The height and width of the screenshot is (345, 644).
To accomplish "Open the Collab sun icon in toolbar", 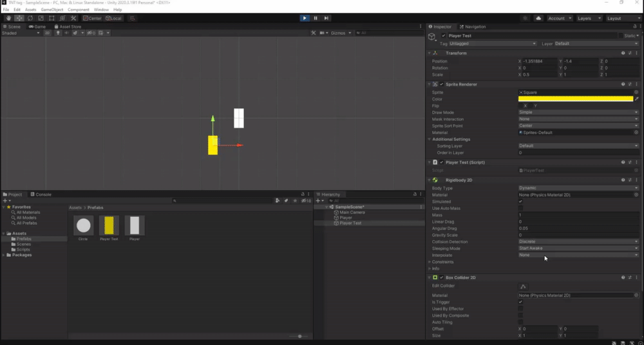I will [525, 18].
